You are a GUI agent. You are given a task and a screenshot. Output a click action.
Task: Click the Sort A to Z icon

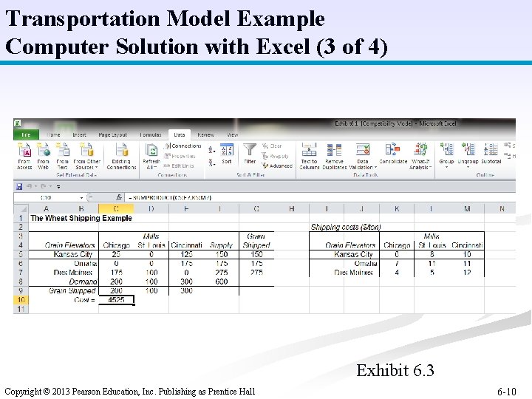coord(211,149)
